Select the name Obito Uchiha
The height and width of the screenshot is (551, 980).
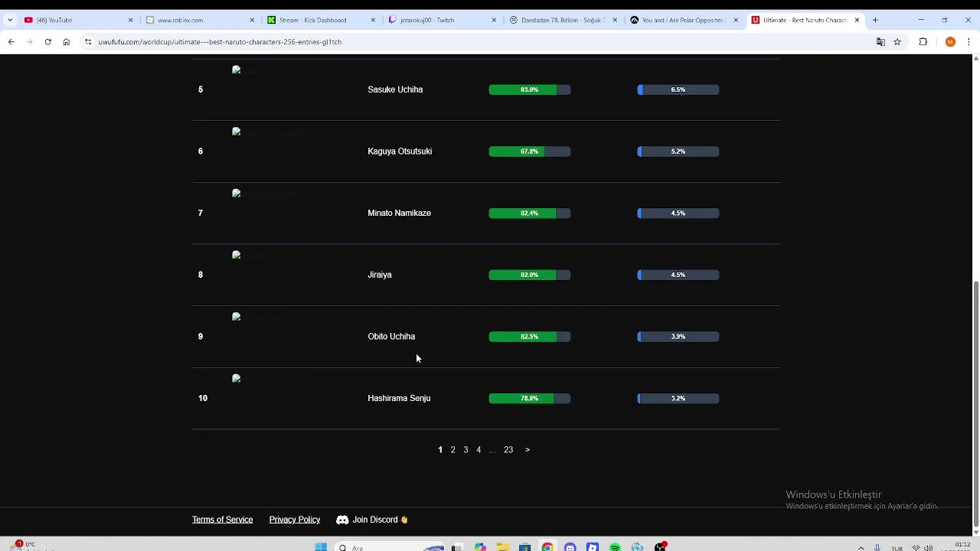[391, 337]
